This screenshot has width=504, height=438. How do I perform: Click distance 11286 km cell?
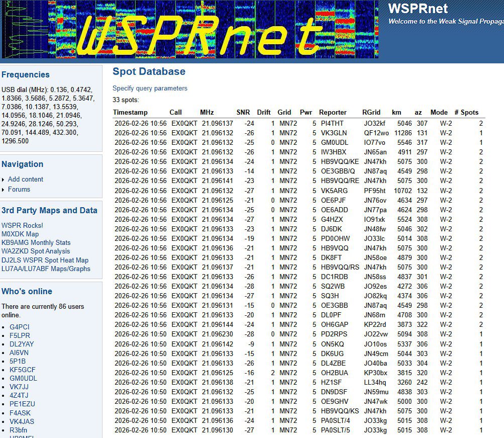point(403,133)
